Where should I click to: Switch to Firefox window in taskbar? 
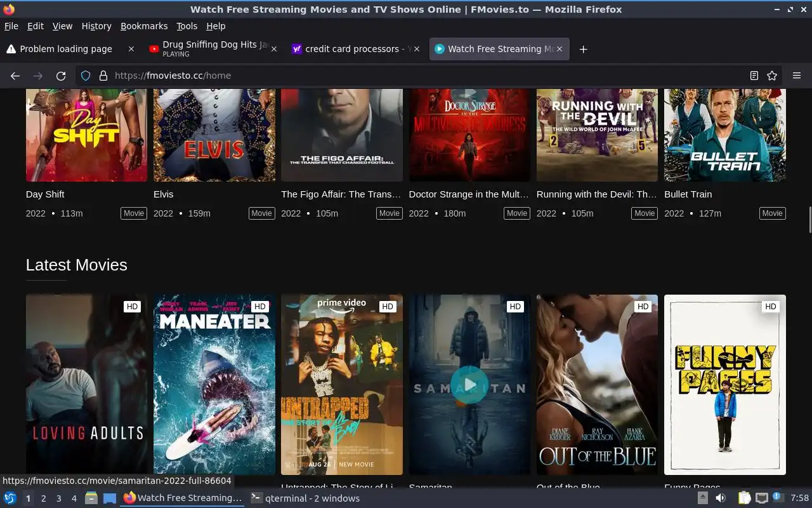pos(183,498)
